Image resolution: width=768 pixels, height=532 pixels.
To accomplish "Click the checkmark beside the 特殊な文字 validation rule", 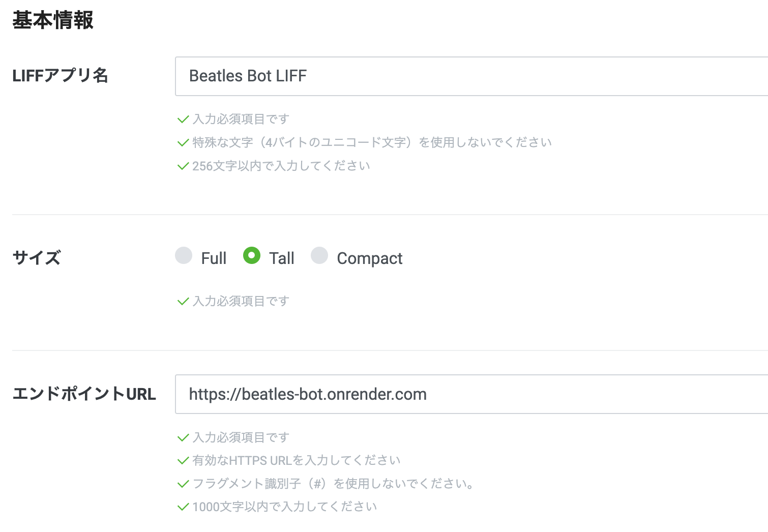I will (183, 142).
